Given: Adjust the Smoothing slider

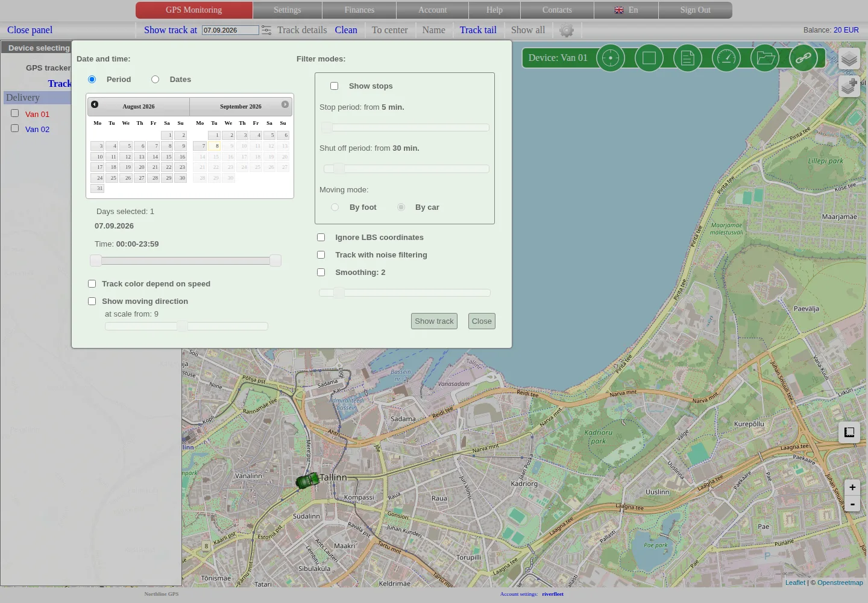Looking at the screenshot, I should tap(405, 292).
